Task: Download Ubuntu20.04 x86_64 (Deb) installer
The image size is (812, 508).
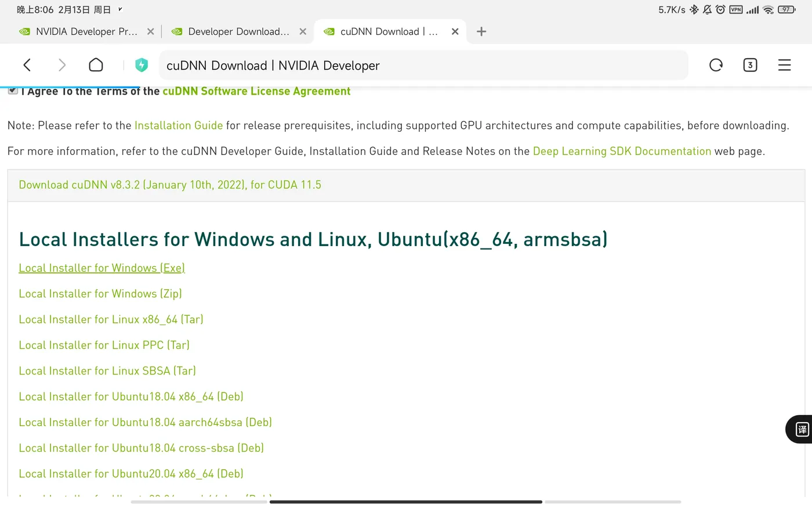Action: [131, 474]
